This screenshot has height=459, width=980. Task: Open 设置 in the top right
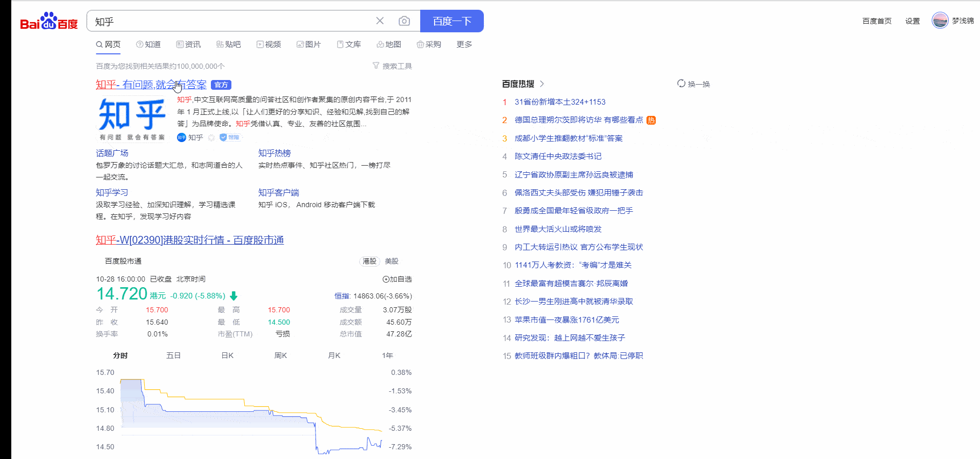[912, 21]
